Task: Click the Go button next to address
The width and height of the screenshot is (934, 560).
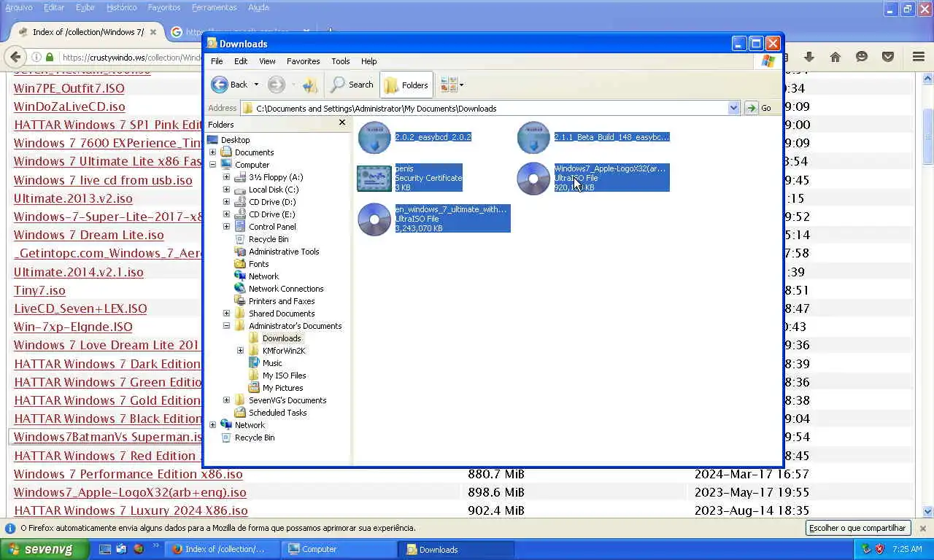Action: [759, 108]
